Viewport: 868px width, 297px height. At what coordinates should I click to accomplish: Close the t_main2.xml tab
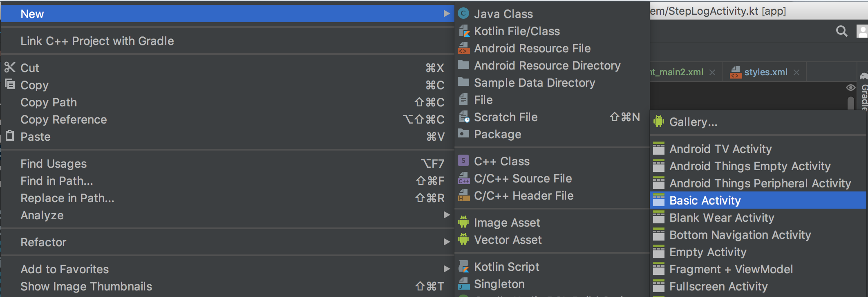pyautogui.click(x=712, y=72)
